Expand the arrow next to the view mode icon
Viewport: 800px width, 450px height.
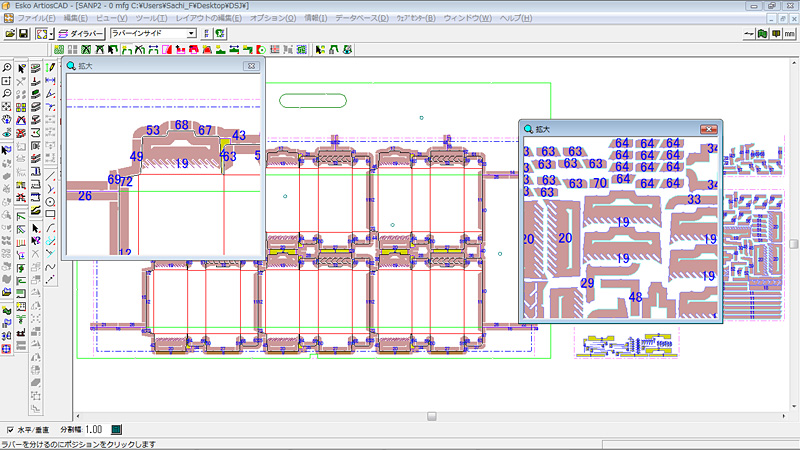52,34
